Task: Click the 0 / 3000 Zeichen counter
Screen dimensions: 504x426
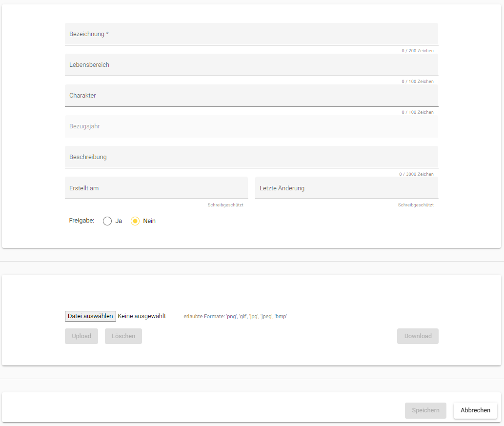Action: click(416, 174)
